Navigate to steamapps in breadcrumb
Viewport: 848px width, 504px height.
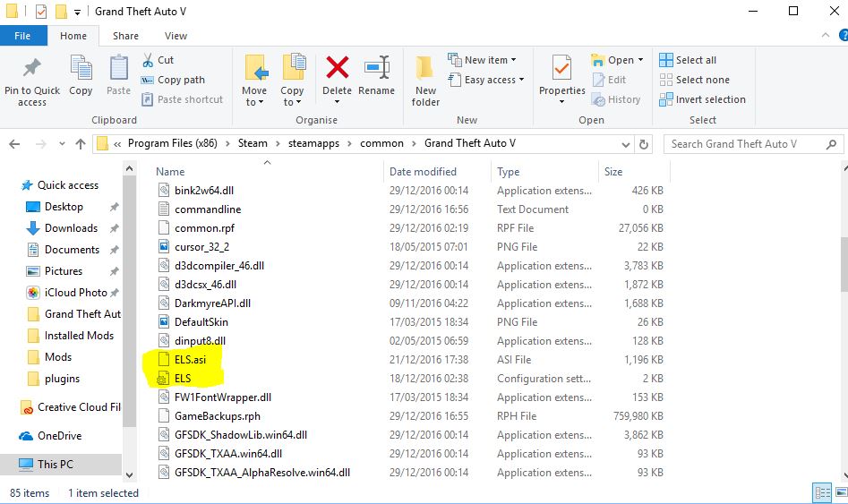pos(313,143)
